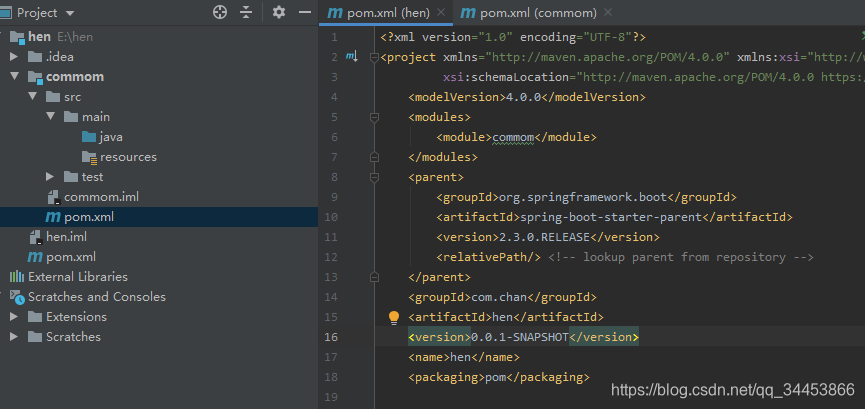Screen dimensions: 865x409
Task: Fold the modules block at line 5
Action: point(375,117)
